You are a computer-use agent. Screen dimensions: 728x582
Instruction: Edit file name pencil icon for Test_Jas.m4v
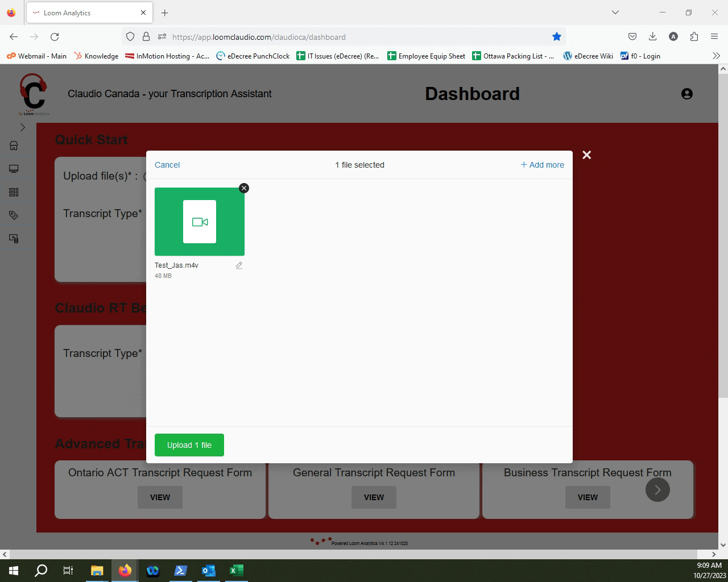click(x=239, y=265)
